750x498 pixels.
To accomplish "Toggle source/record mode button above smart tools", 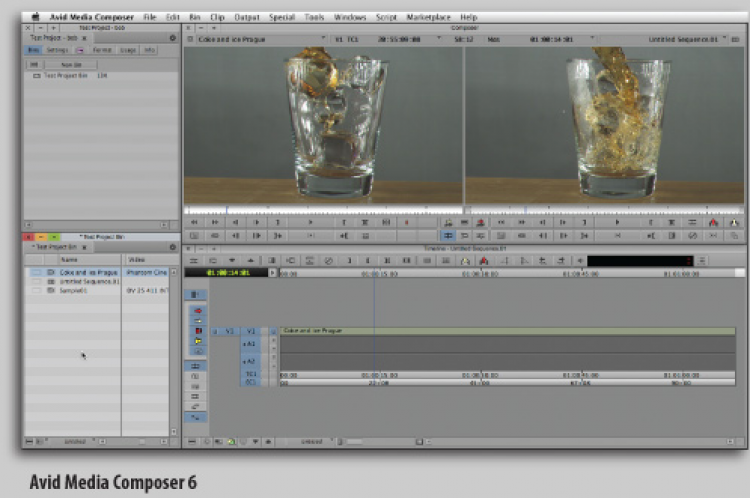I will coord(195,295).
